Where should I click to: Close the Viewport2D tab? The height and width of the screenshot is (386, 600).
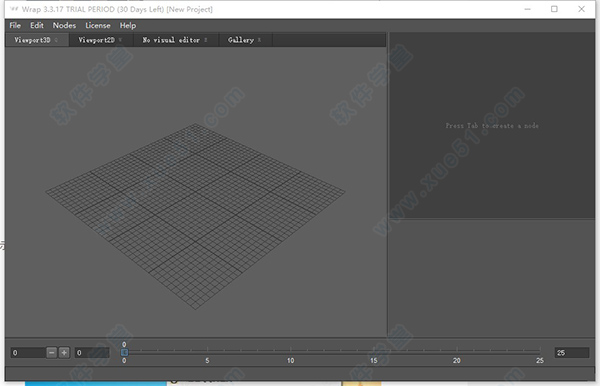click(120, 40)
